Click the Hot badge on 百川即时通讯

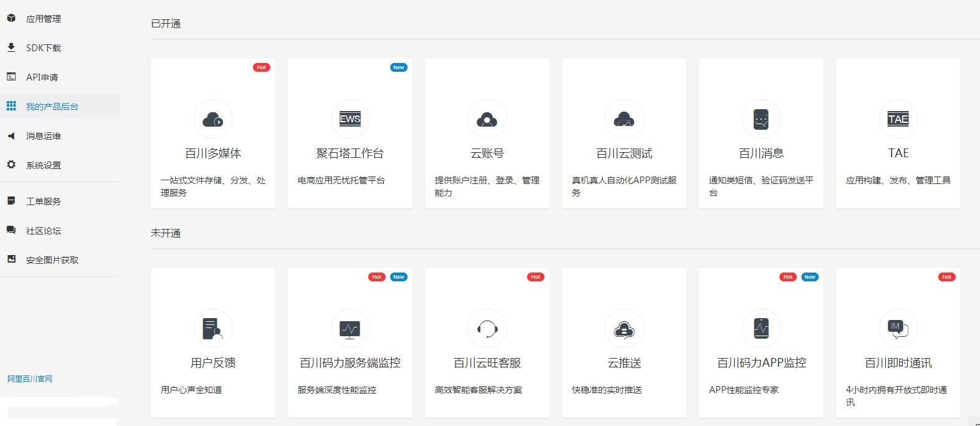click(947, 277)
